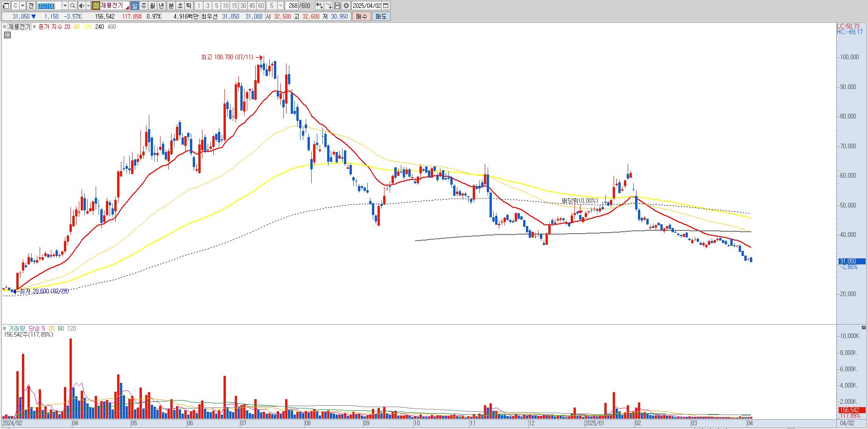Click the small square marker before 거래량

(x=5, y=328)
